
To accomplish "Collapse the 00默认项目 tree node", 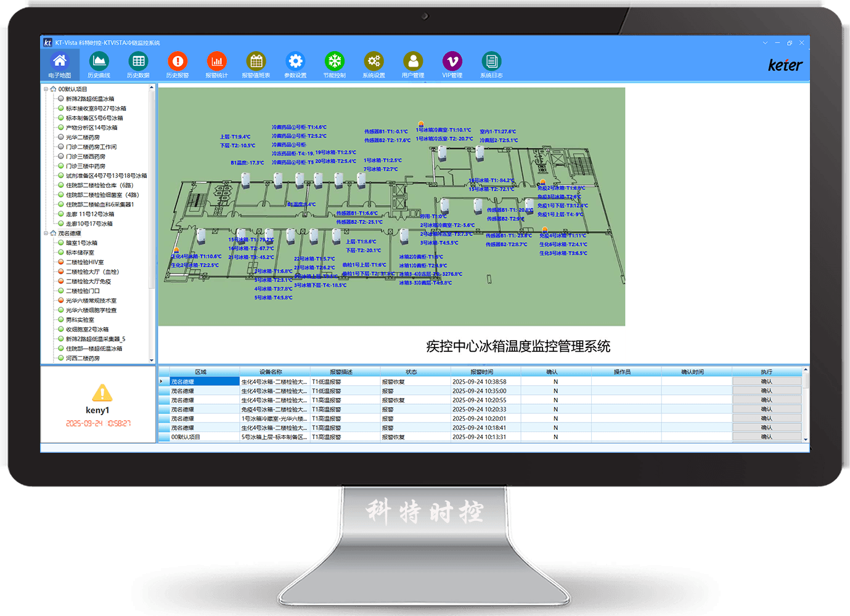I will pos(46,89).
